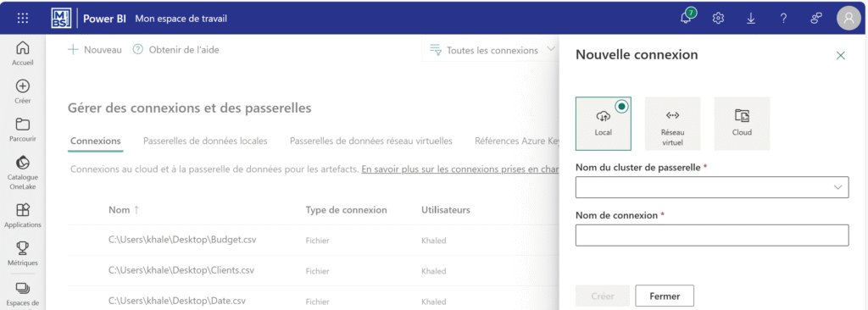The width and height of the screenshot is (868, 310).
Task: Click the Power BI title link
Action: tap(104, 19)
